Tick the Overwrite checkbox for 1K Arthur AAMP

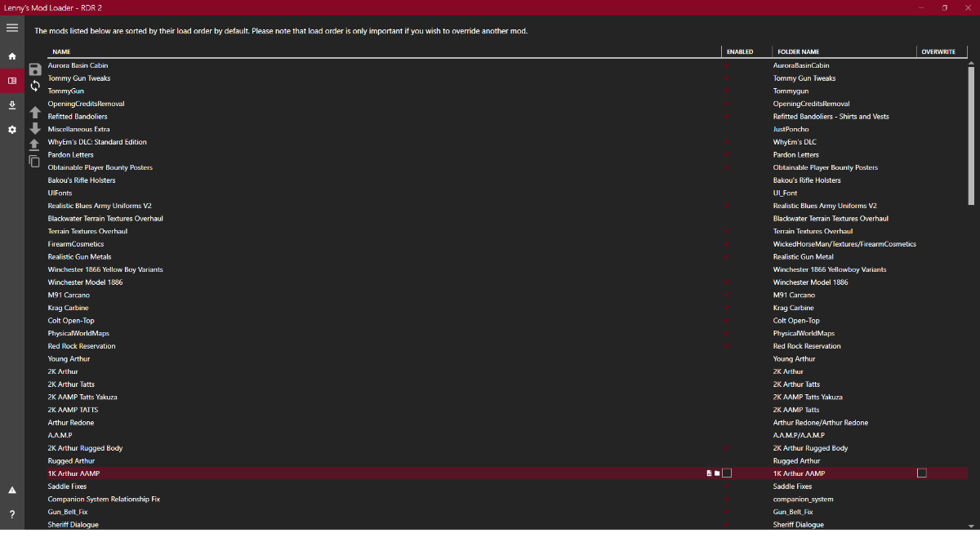click(922, 473)
